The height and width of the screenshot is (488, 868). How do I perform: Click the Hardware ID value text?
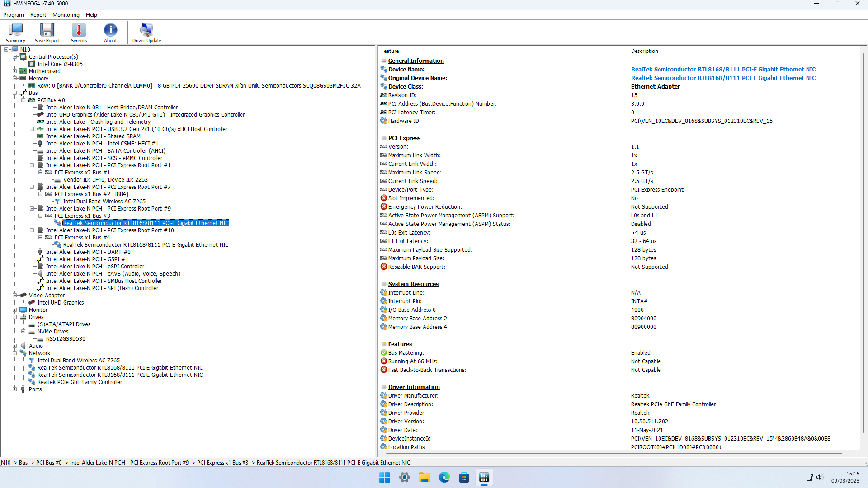pyautogui.click(x=702, y=121)
